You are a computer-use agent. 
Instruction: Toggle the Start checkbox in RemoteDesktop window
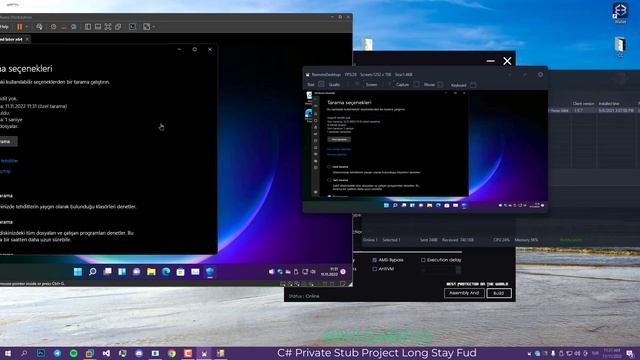coord(321,84)
